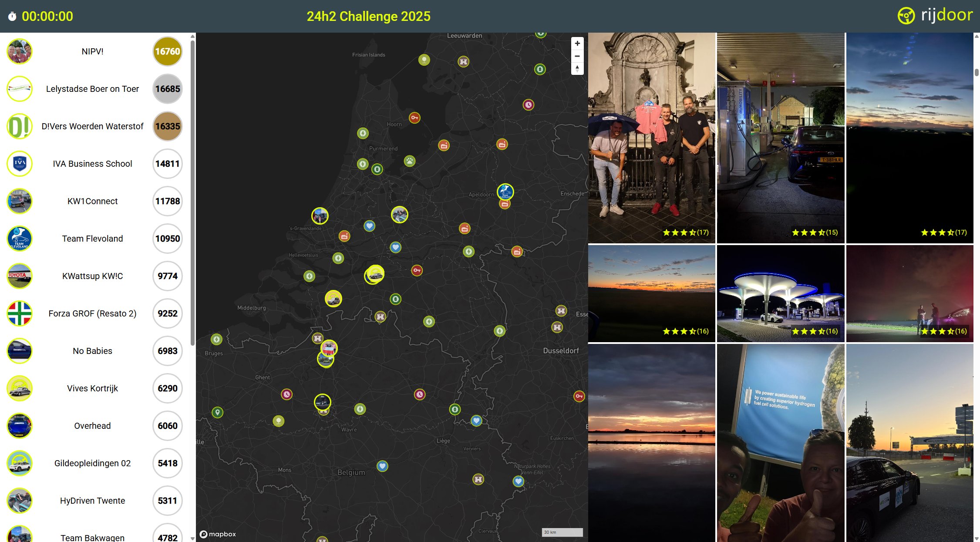The image size is (980, 542).
Task: Click team photo marker near 's-Gravenzande
Action: [x=320, y=215]
